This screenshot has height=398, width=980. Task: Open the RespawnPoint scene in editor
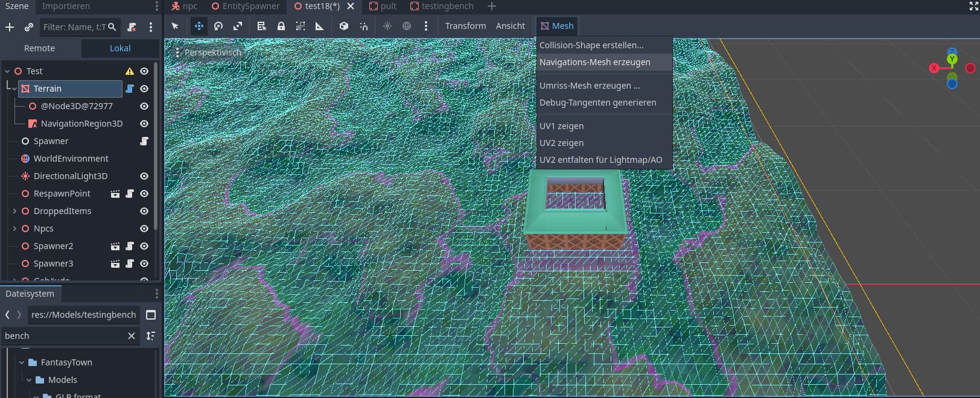tap(115, 194)
